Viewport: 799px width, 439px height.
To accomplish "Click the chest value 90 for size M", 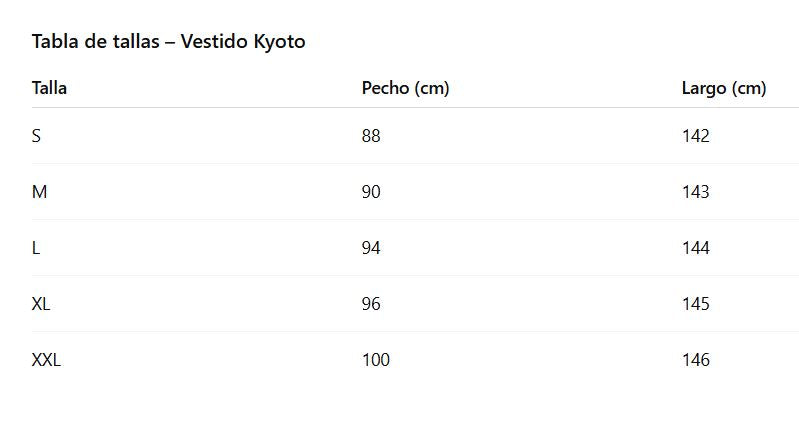I will (371, 192).
